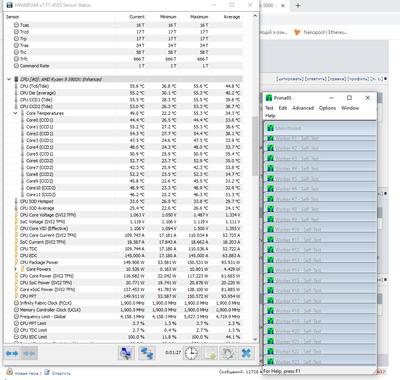Close sensors with the blue X icon
Viewport: 400px width, 380px height.
[x=246, y=353]
